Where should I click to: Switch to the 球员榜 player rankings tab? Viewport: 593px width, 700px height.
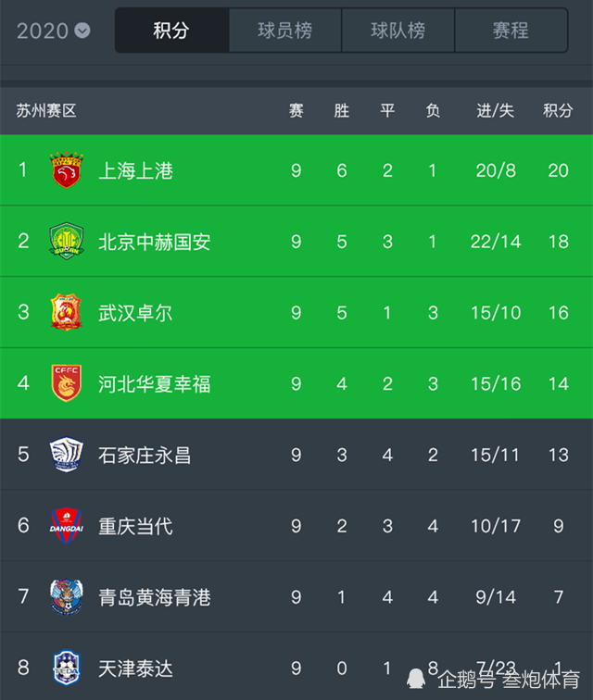[284, 31]
